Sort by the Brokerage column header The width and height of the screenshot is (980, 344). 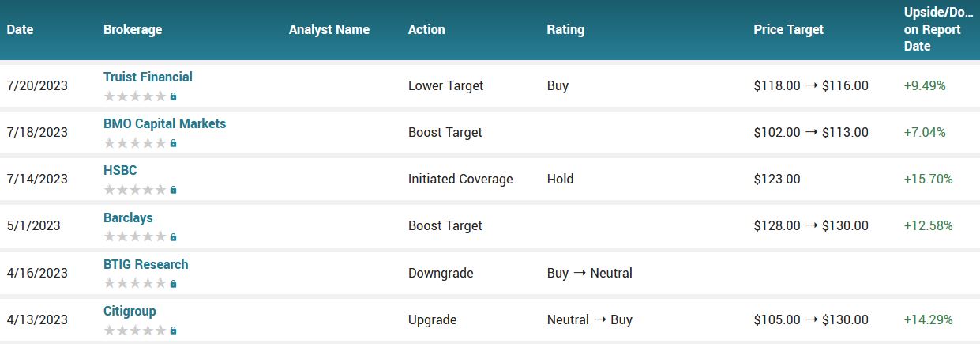coord(133,29)
